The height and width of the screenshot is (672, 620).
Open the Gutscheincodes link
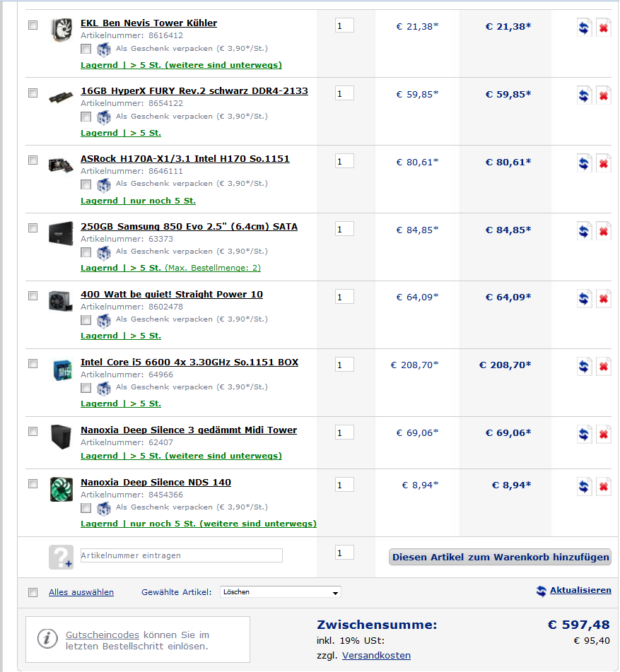(x=103, y=635)
